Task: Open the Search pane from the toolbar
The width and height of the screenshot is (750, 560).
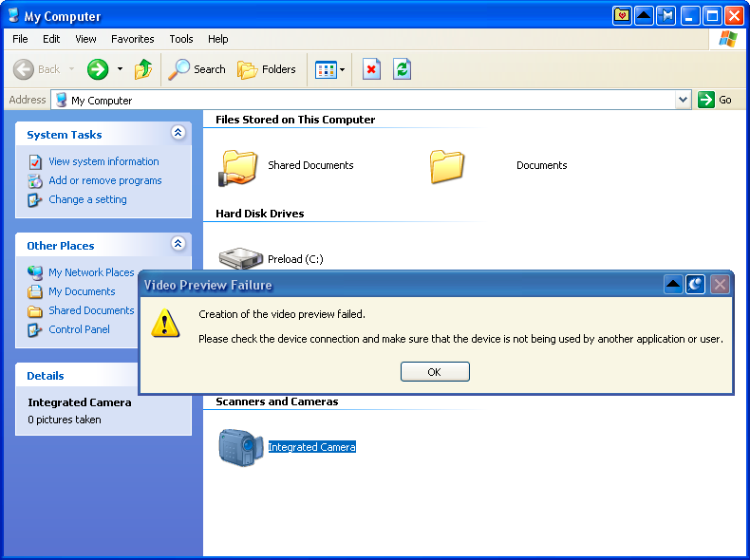Action: [x=197, y=69]
